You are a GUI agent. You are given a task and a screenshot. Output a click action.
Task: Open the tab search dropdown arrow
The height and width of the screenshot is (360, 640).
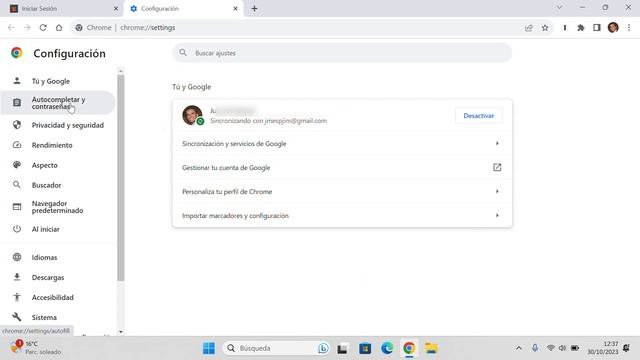[x=560, y=7]
